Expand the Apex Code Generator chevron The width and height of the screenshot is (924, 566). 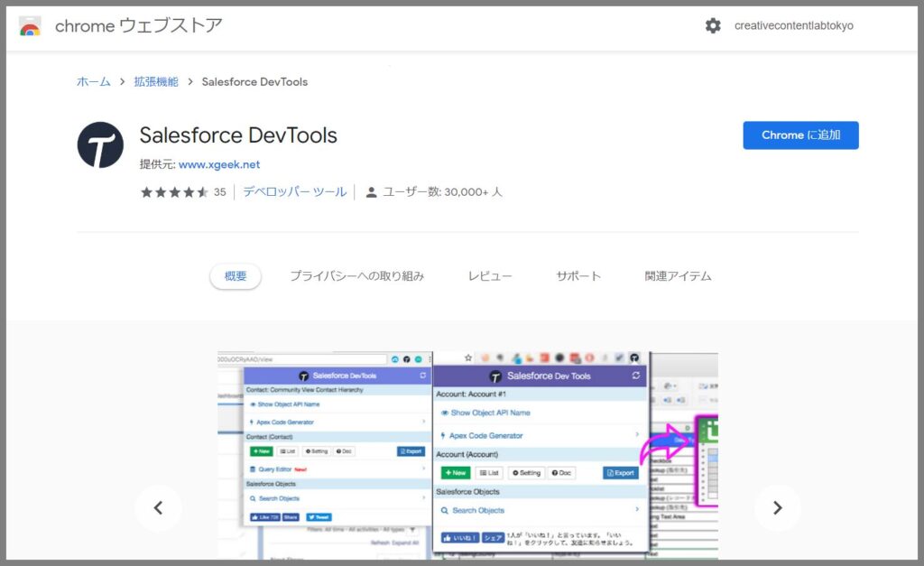tap(637, 435)
